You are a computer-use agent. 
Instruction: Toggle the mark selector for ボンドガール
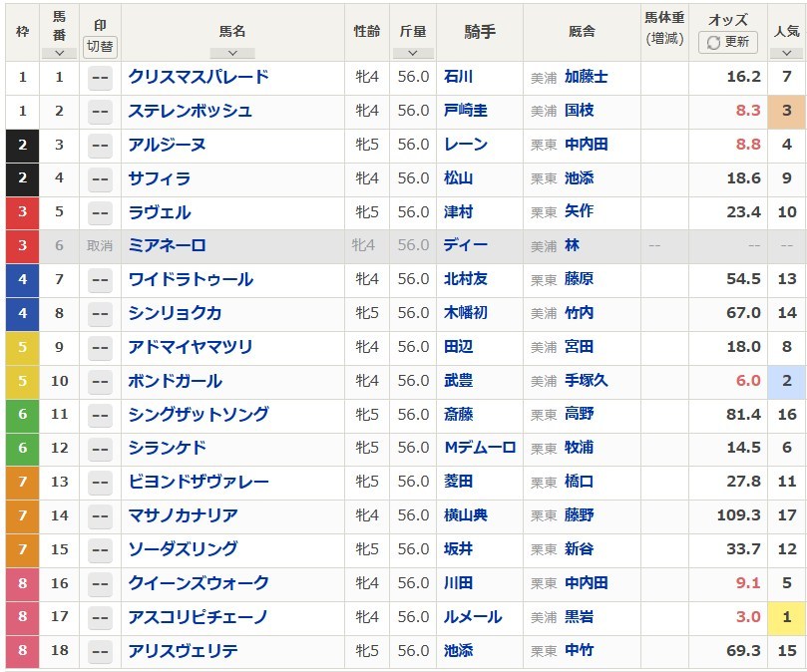[100, 382]
